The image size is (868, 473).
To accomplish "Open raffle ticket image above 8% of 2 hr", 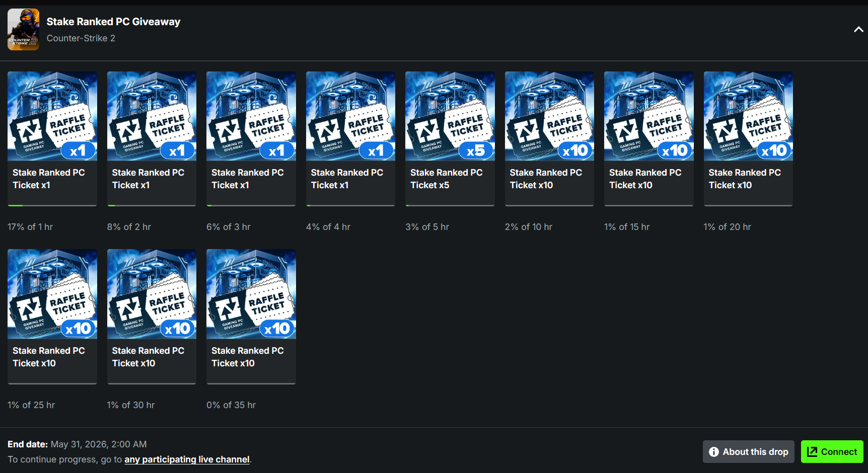I will [x=152, y=116].
